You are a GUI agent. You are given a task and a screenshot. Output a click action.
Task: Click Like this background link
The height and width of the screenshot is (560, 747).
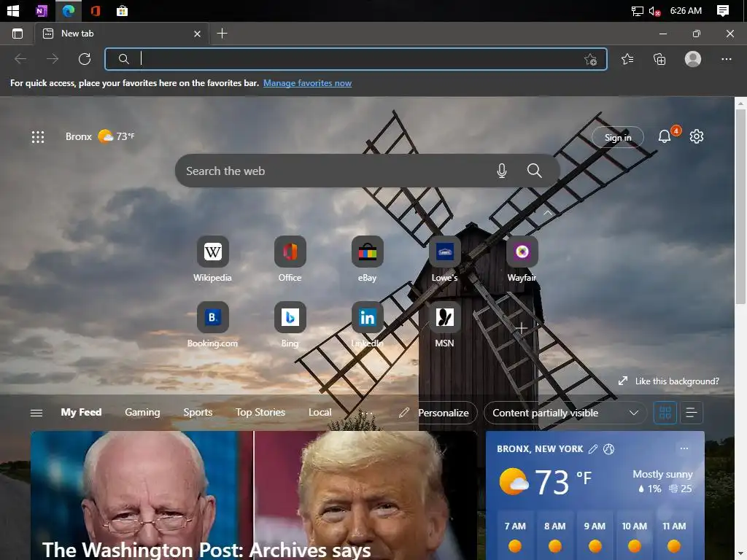(x=669, y=381)
